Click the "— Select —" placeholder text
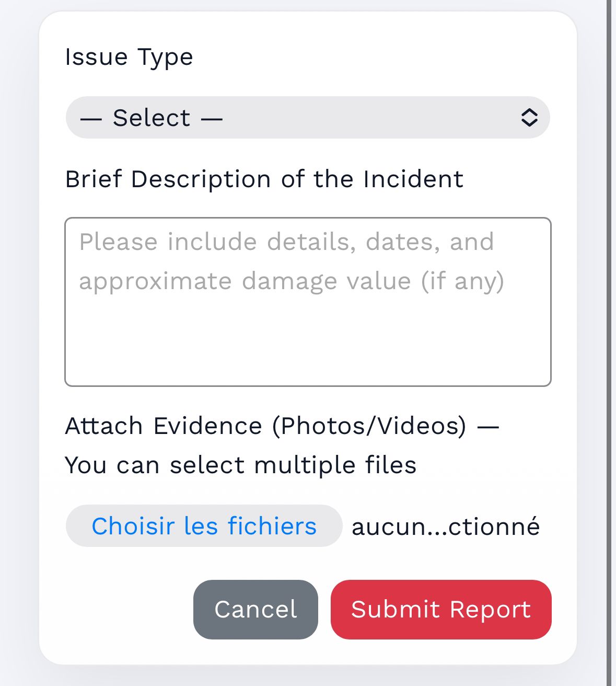This screenshot has height=686, width=616. (152, 118)
